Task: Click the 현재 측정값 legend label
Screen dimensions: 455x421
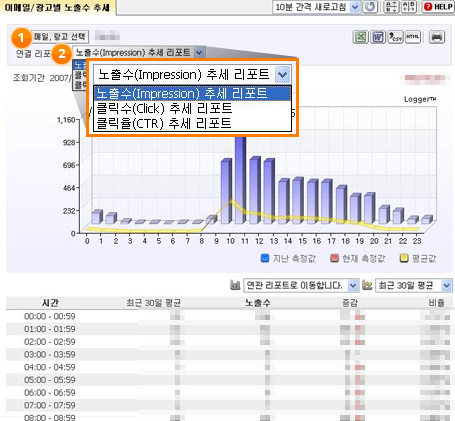Action: click(x=364, y=258)
